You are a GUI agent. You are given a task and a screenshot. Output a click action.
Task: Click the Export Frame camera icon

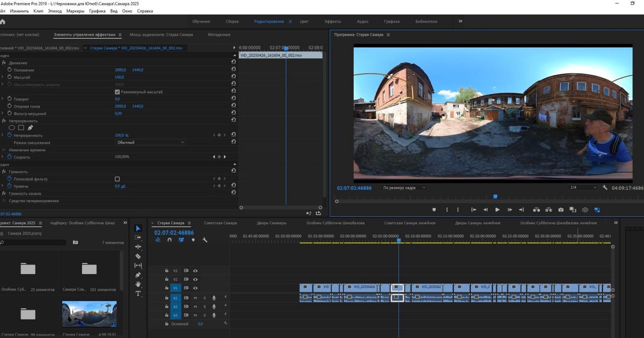pos(561,210)
